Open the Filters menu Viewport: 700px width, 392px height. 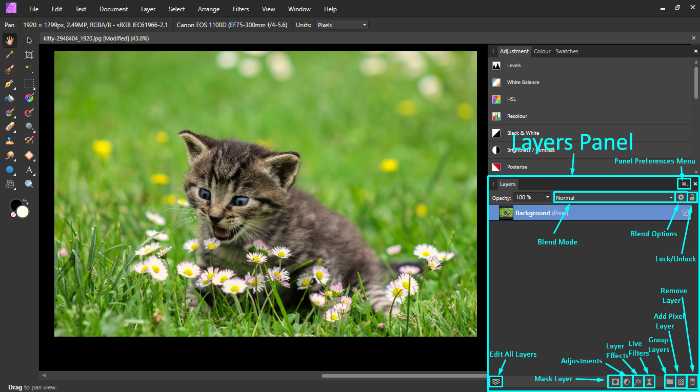click(241, 9)
